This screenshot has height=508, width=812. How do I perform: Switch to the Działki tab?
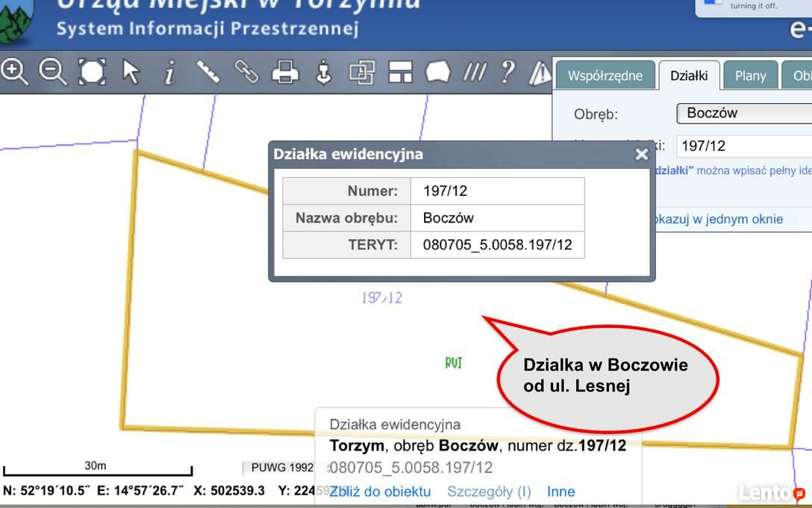point(689,75)
